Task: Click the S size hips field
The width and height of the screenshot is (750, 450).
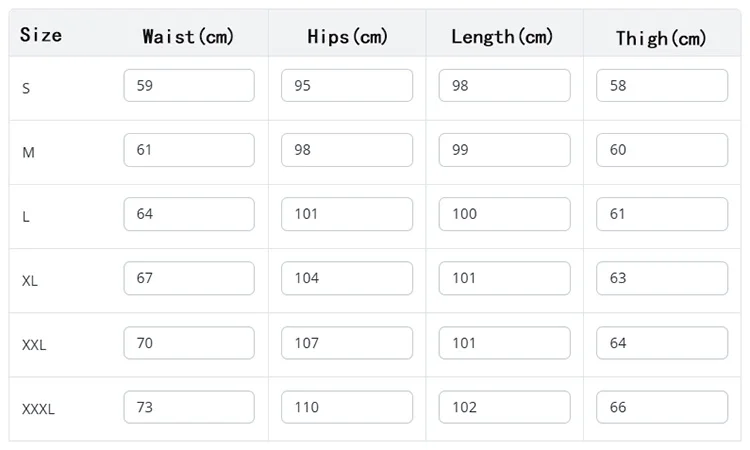Action: pyautogui.click(x=346, y=86)
